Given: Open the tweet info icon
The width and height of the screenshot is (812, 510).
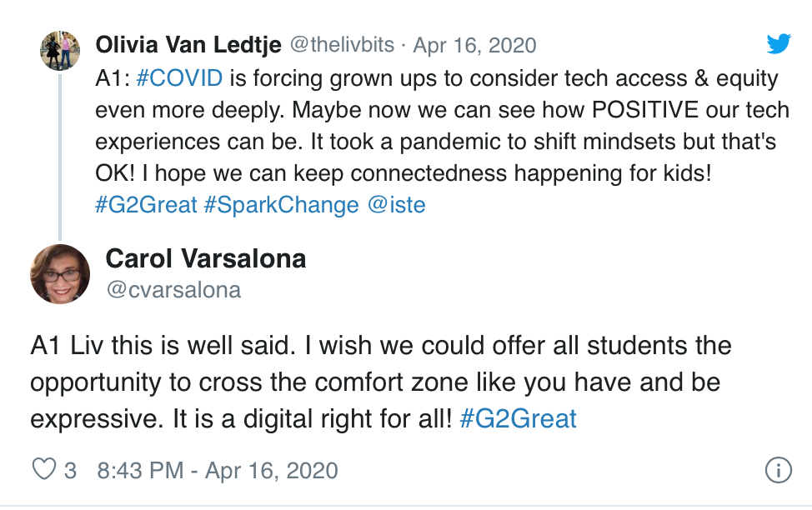Looking at the screenshot, I should (x=777, y=471).
